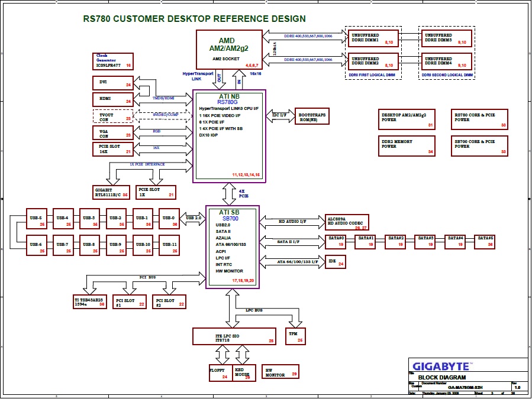Screen dimensions: 532x399
Task: Select the ATI NB RS780G block
Action: (229, 137)
